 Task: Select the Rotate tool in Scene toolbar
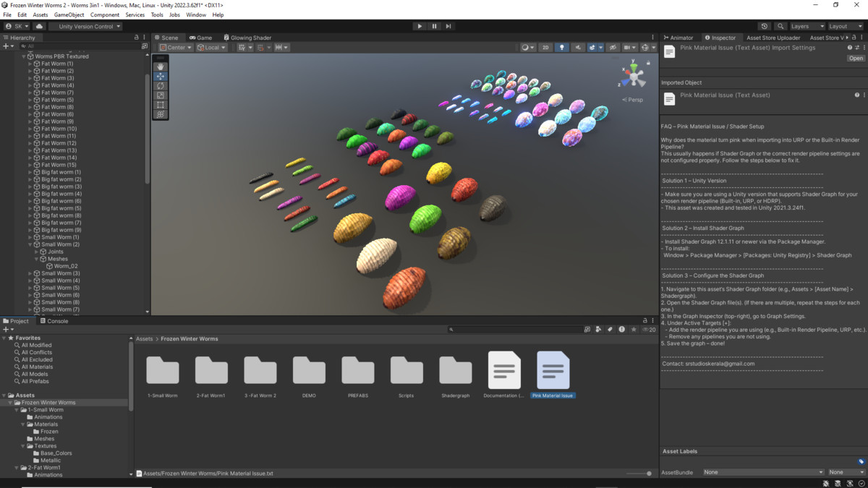(x=161, y=85)
